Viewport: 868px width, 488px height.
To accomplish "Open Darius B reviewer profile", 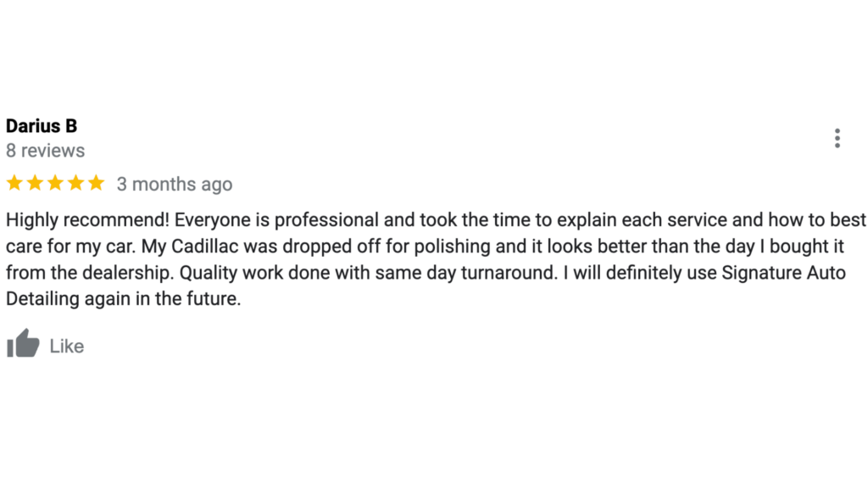I will coord(42,126).
